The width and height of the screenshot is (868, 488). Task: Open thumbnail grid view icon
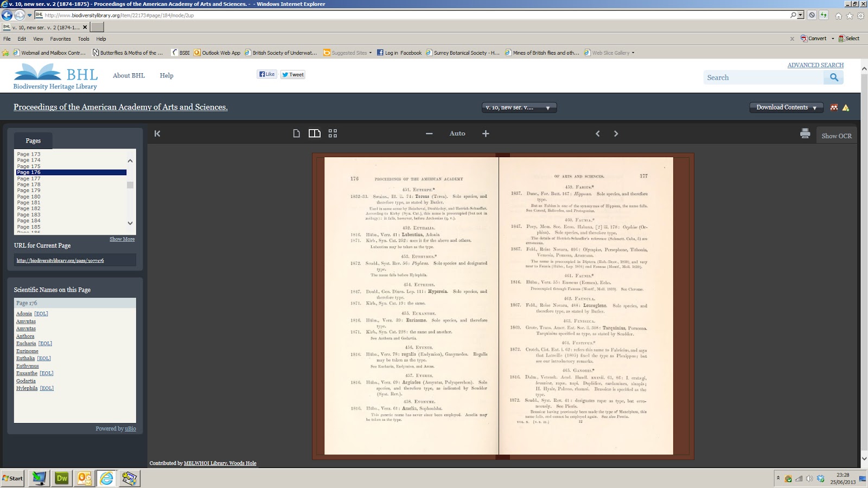[333, 133]
